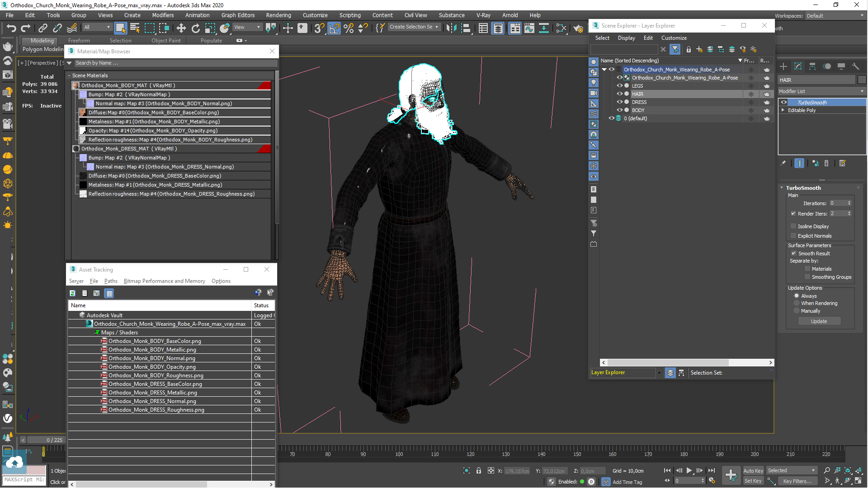The height and width of the screenshot is (488, 868).
Task: Open the All selection filter dropdown
Action: [97, 27]
